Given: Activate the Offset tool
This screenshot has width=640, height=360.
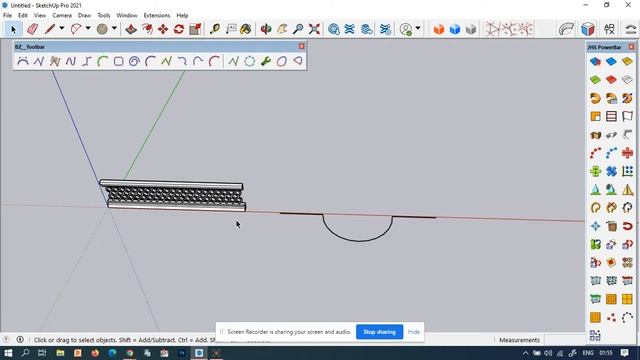Looking at the screenshot, I should click(x=147, y=29).
